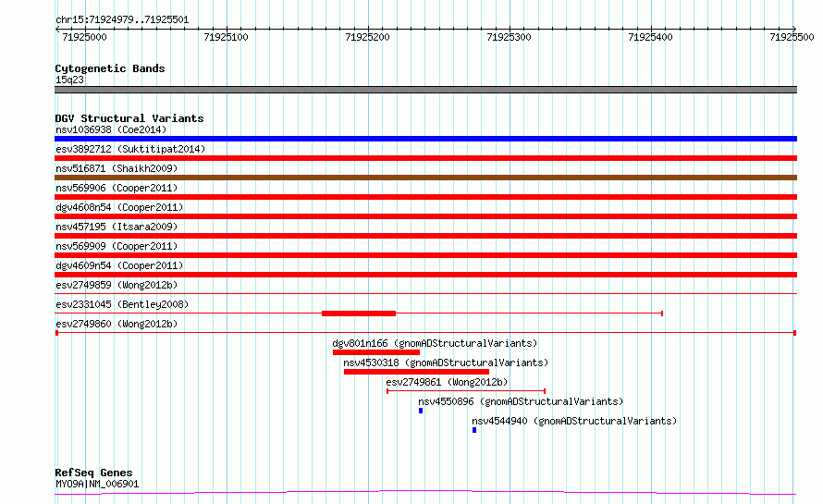Click the esv3892712 red variant bar
Image resolution: width=823 pixels, height=504 pixels.
(425, 158)
